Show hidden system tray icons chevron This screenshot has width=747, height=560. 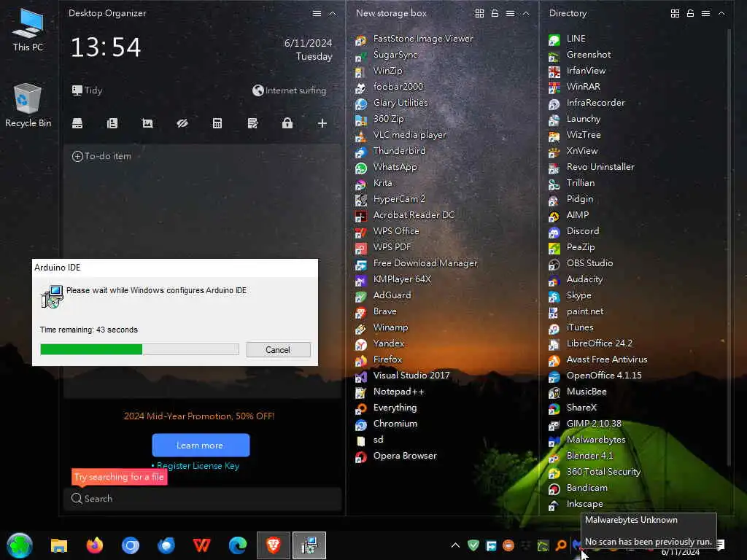click(455, 545)
